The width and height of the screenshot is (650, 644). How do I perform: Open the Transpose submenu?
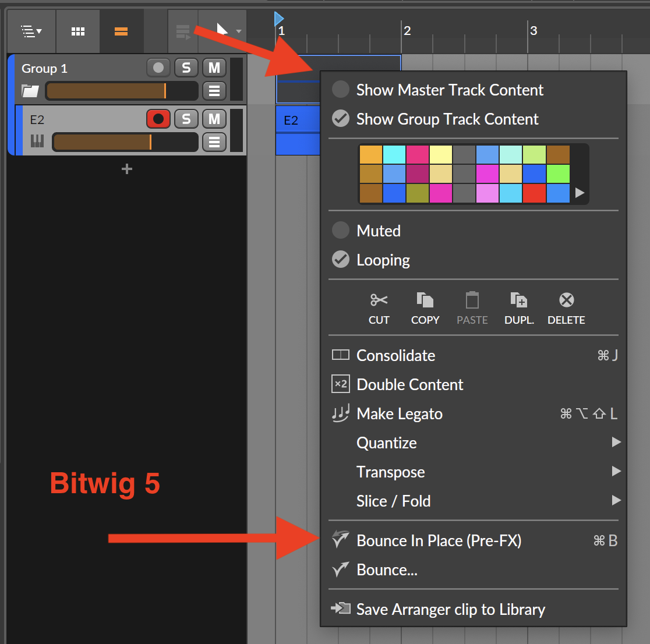point(474,472)
